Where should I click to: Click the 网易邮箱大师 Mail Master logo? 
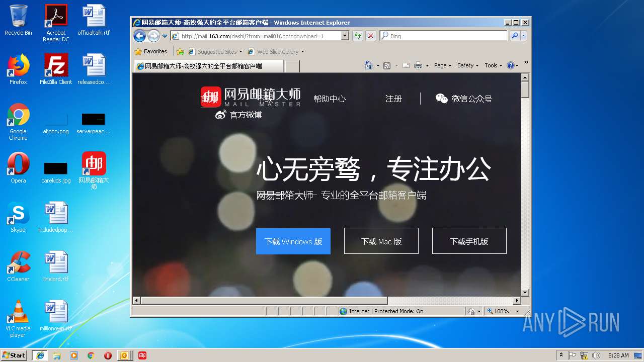(251, 97)
